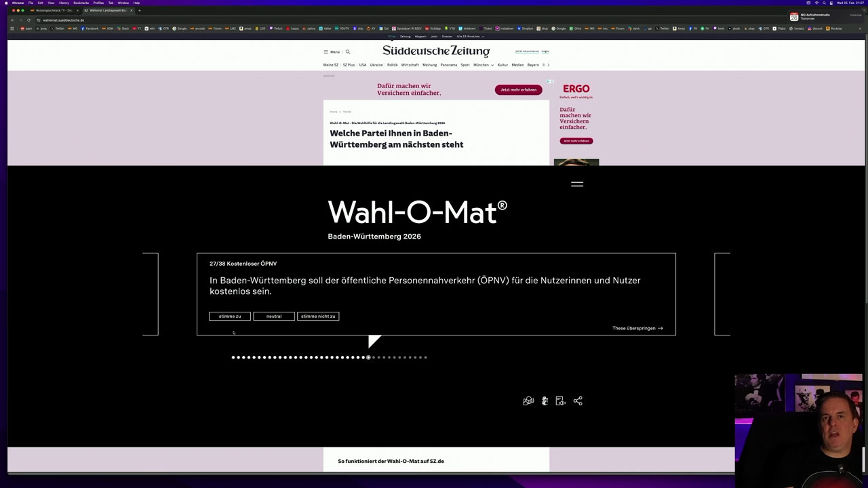Expand 'Alle SZ-Produkte' dropdown at top
868x488 pixels.
point(470,37)
